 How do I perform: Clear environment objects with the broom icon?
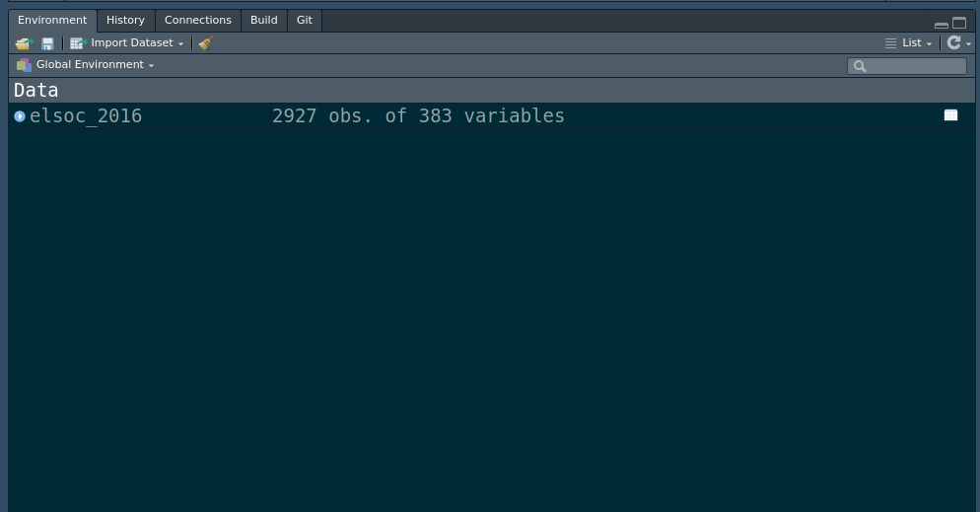[206, 43]
